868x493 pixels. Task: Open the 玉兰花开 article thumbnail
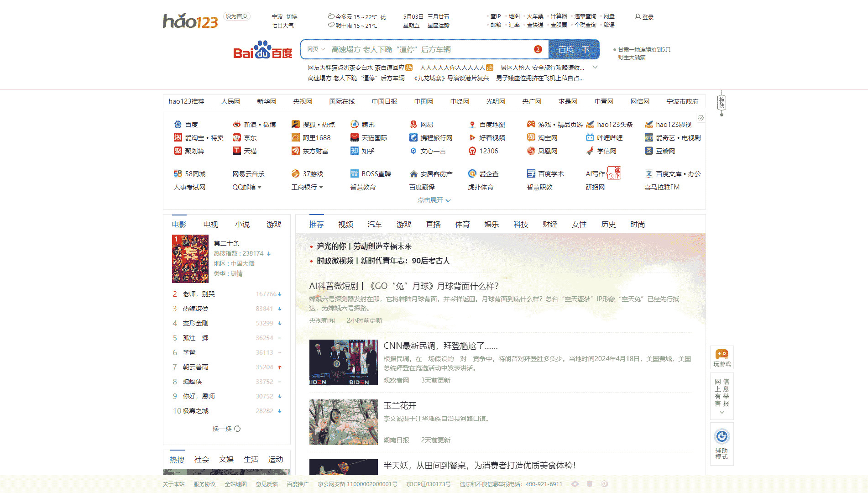pos(343,422)
